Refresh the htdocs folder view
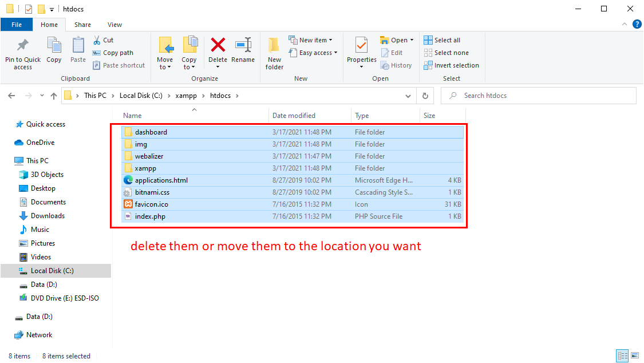This screenshot has height=363, width=644. click(425, 96)
